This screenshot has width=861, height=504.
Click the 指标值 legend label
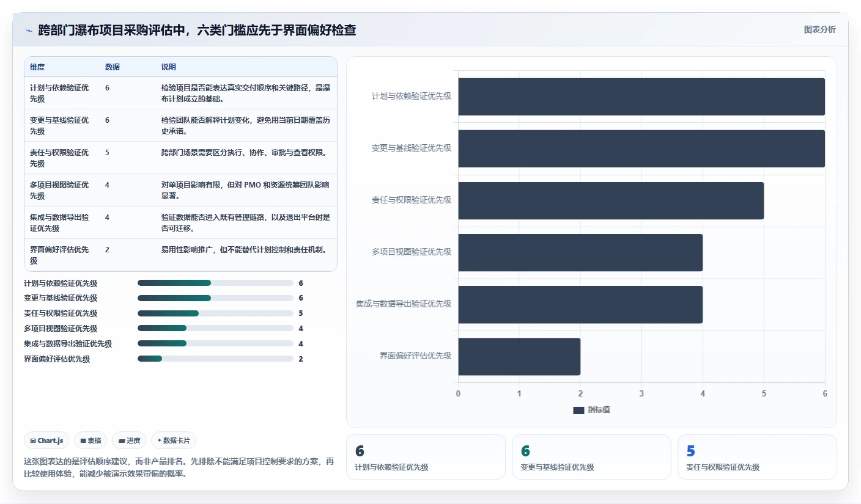(x=599, y=410)
